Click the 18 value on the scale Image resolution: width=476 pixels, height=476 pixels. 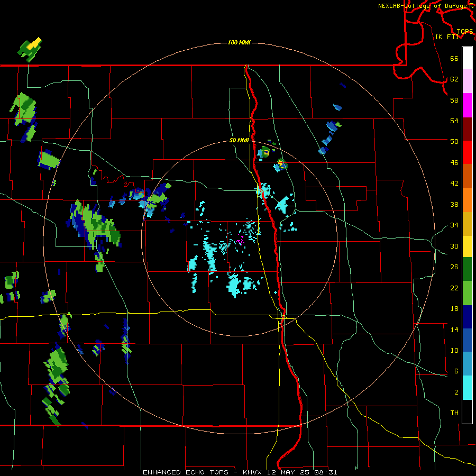coord(454,309)
